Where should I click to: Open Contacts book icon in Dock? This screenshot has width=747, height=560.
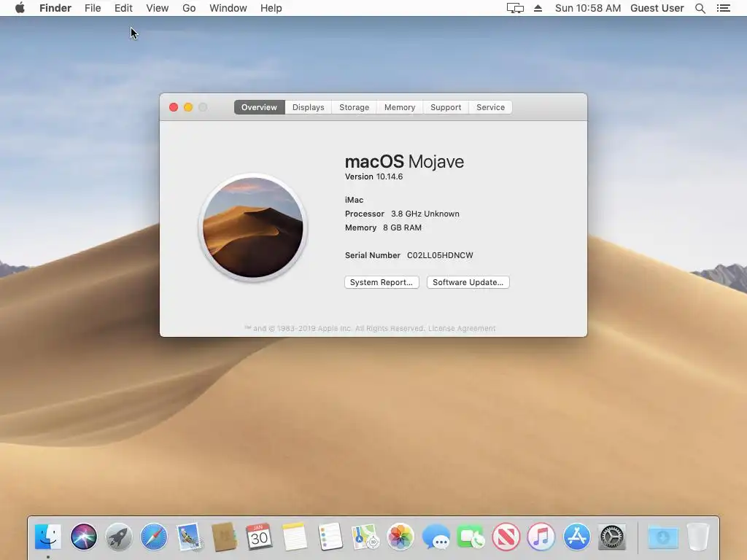tap(225, 537)
